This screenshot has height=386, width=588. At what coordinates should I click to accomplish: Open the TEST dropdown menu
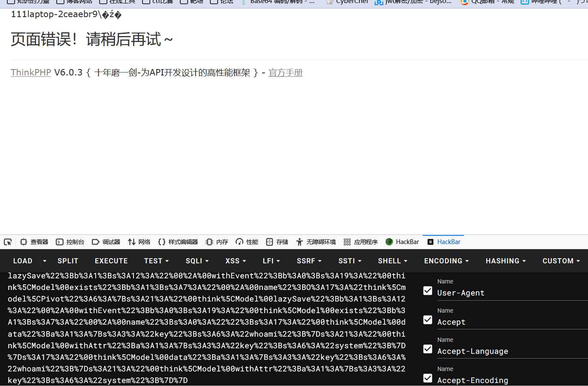156,261
